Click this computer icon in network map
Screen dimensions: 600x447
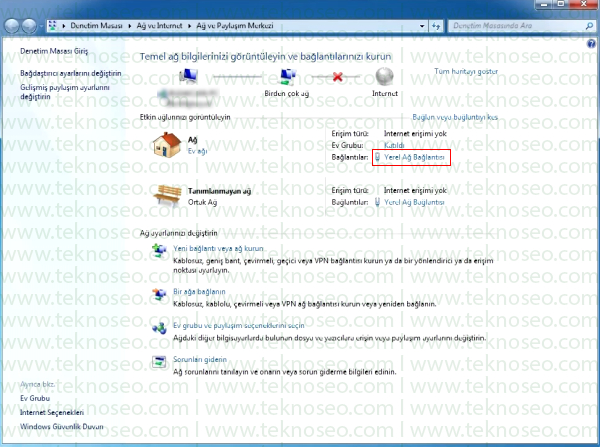pyautogui.click(x=188, y=76)
